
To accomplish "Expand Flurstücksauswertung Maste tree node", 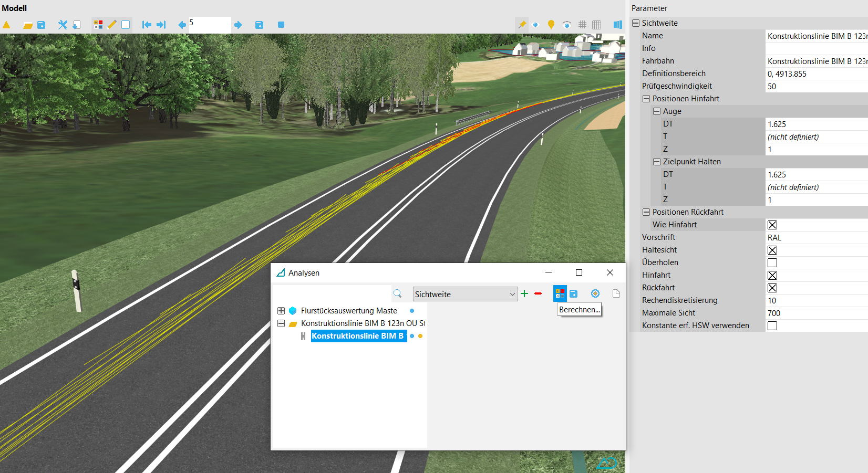I will tap(281, 311).
